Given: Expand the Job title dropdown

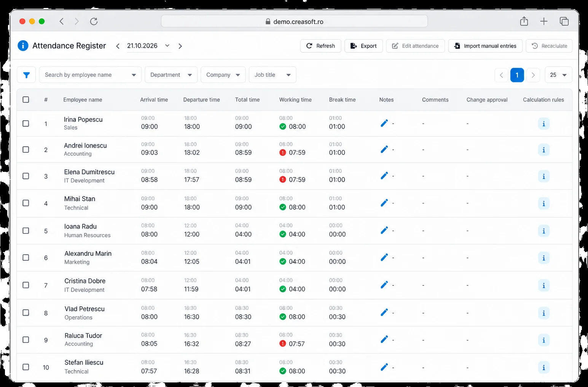Looking at the screenshot, I should (x=272, y=75).
